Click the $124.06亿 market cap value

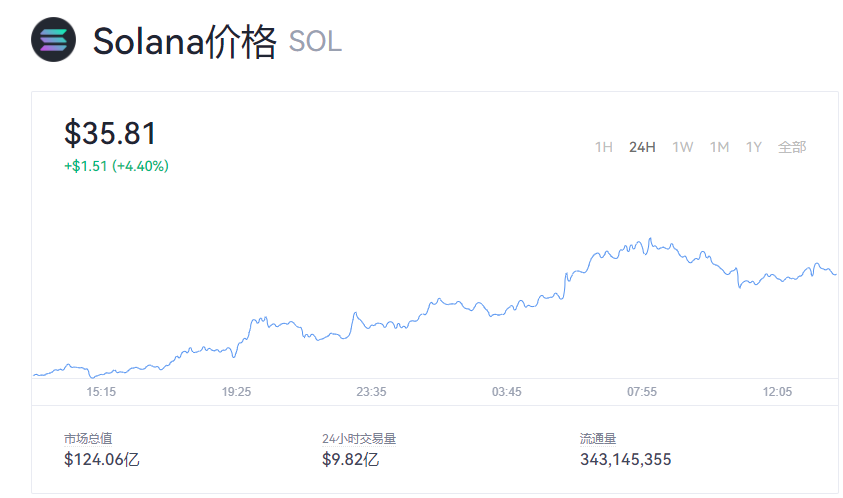click(102, 459)
